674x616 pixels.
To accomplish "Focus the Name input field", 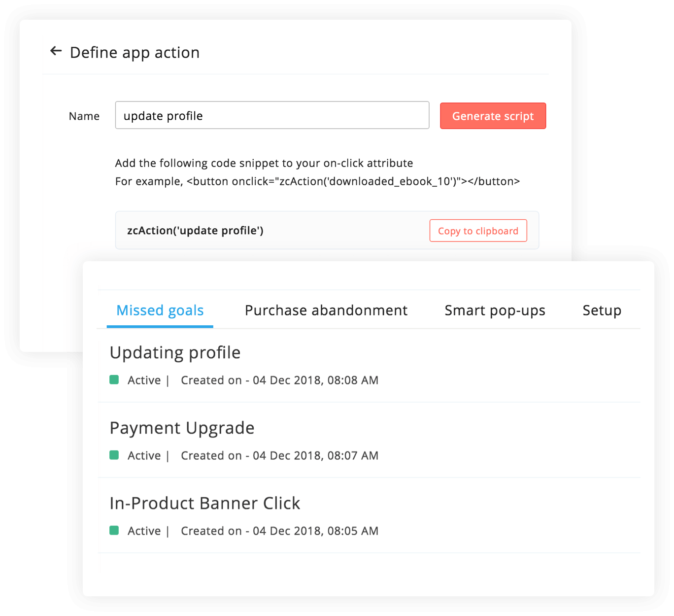I will pos(272,115).
